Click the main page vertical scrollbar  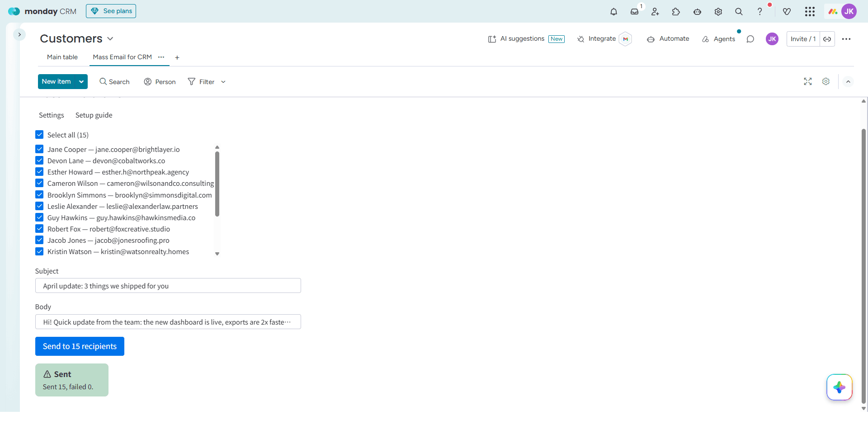[863, 266]
